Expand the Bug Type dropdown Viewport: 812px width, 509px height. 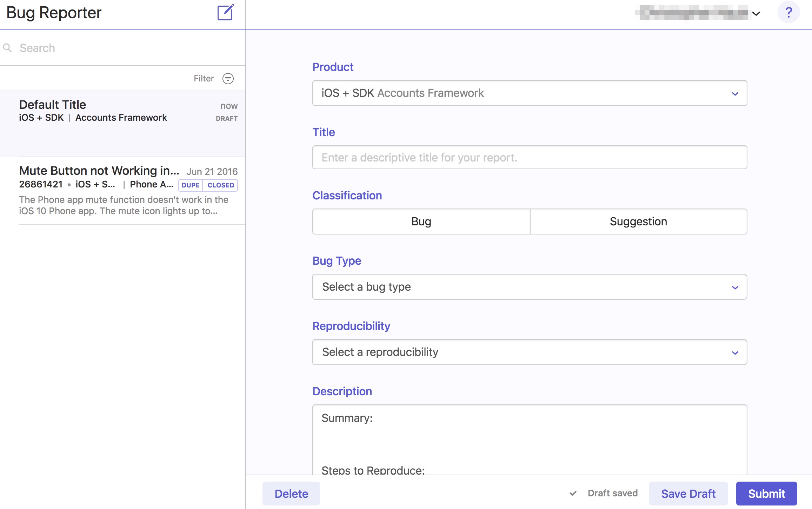pyautogui.click(x=530, y=287)
